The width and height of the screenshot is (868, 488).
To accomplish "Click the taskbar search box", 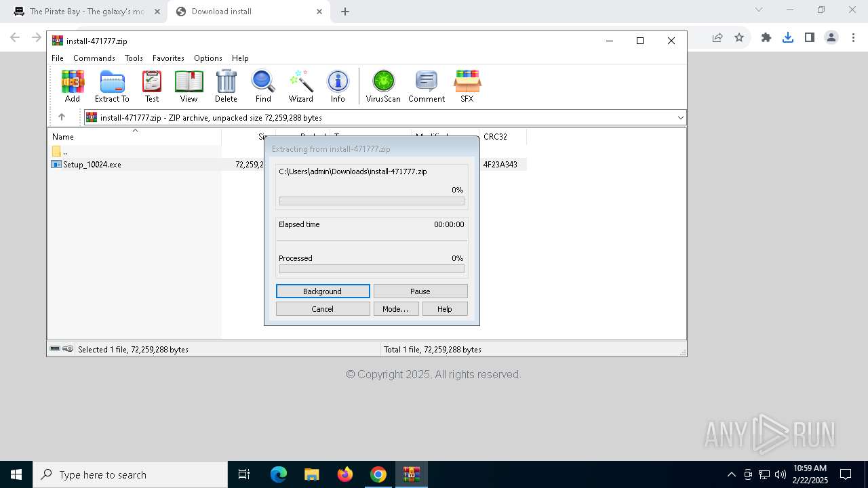I will [130, 474].
